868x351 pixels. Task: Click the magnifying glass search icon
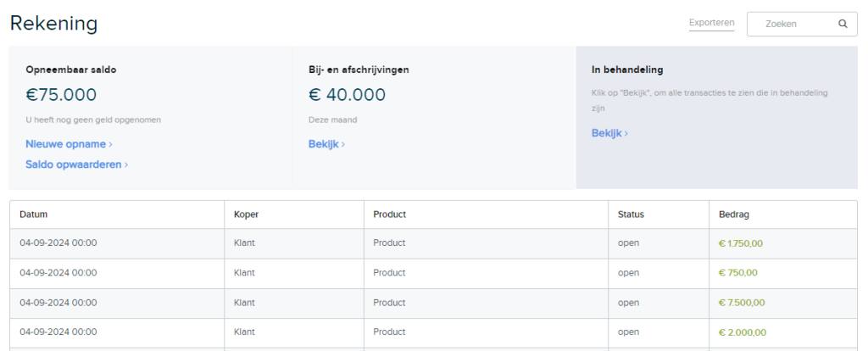843,24
